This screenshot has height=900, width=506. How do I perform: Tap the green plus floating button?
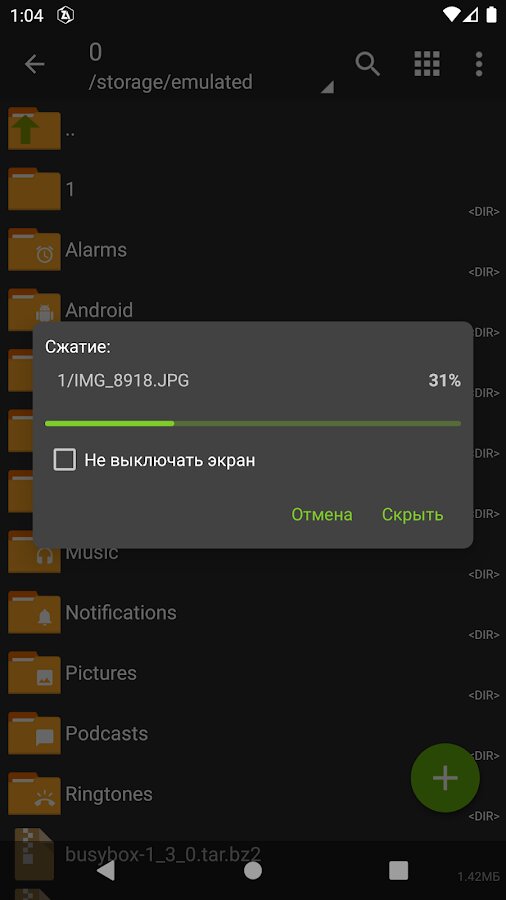click(445, 778)
